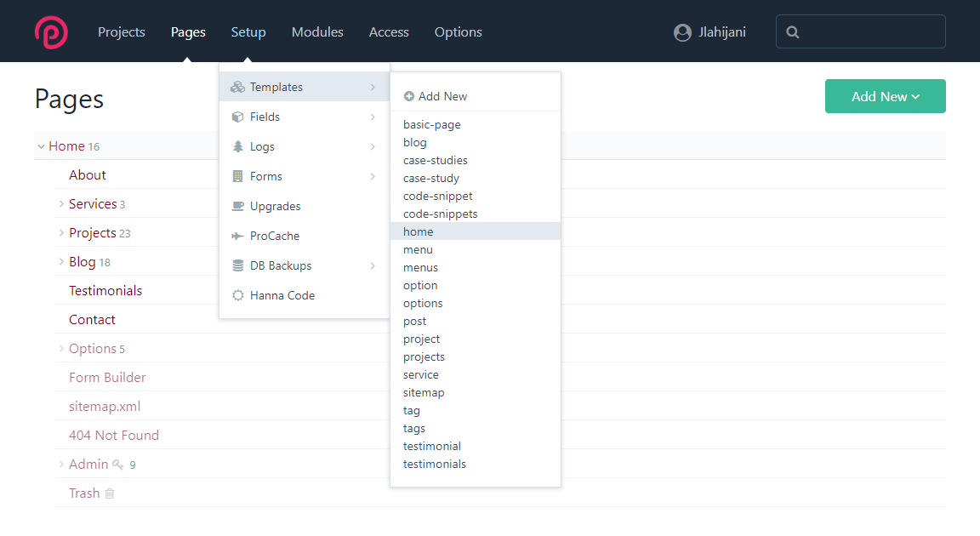Screen dimensions: 980x536
Task: Click the ProcessWire logo
Action: pyautogui.click(x=50, y=31)
